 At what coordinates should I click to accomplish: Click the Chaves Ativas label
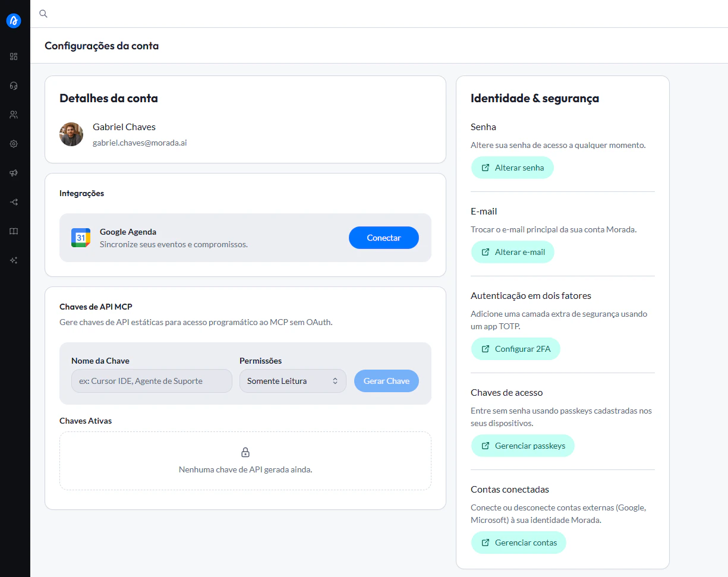click(86, 421)
